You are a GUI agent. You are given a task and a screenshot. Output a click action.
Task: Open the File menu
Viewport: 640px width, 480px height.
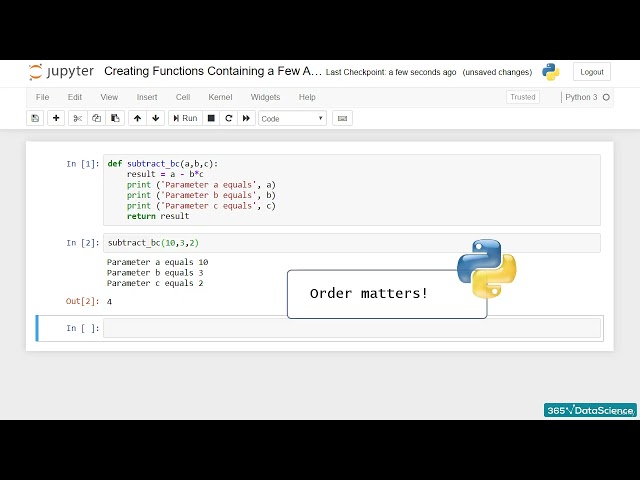click(x=42, y=97)
